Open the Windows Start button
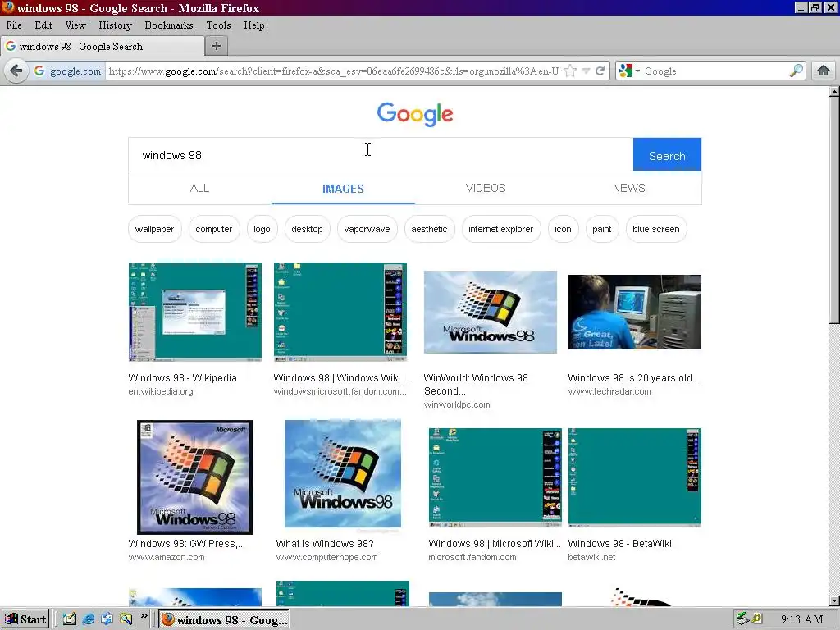840x630 pixels. pos(25,619)
